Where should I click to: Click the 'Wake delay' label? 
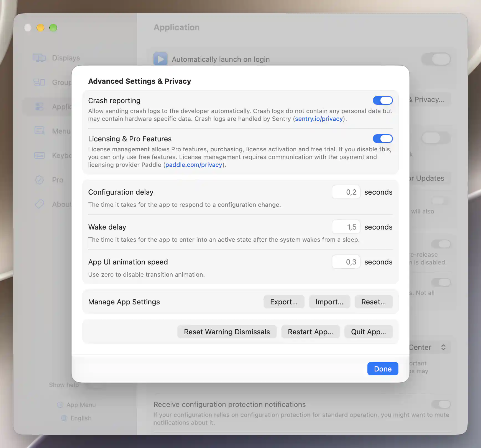click(107, 227)
